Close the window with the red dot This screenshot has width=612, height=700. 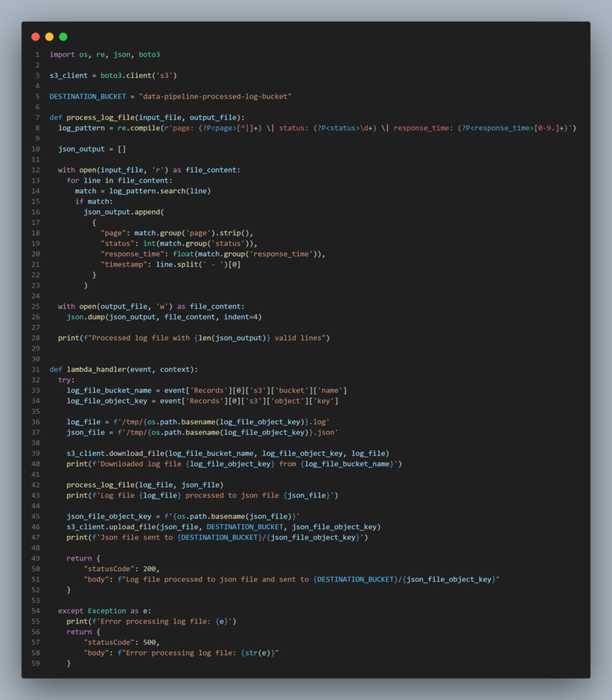36,37
